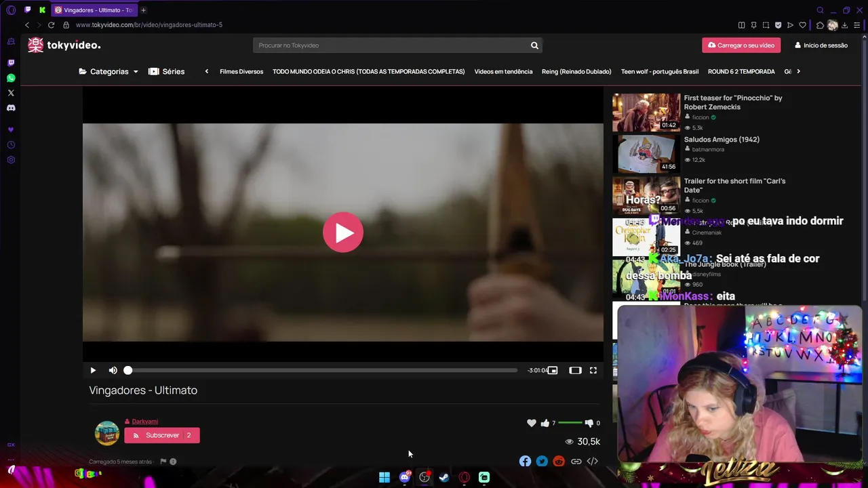Enable picture-in-picture mode in player
Image resolution: width=868 pixels, height=488 pixels.
(553, 370)
